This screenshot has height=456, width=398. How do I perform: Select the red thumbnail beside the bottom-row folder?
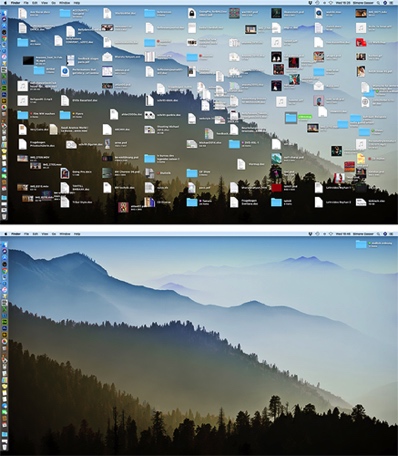click(276, 188)
